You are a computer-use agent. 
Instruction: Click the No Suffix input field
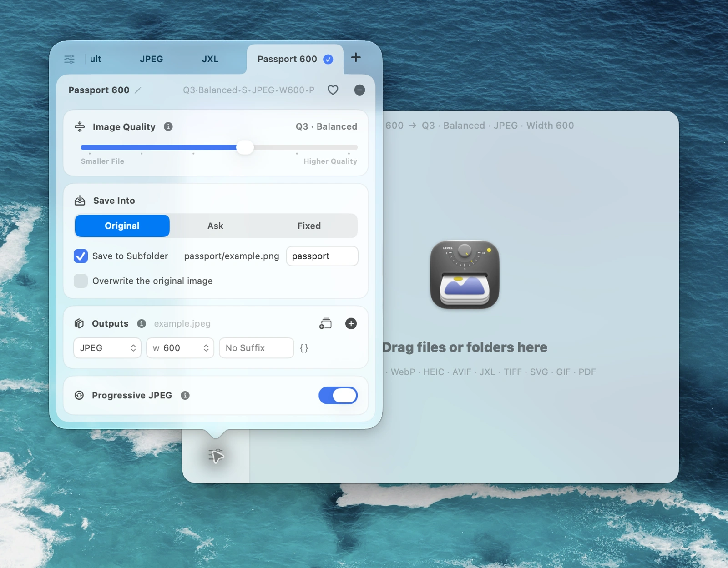point(257,348)
